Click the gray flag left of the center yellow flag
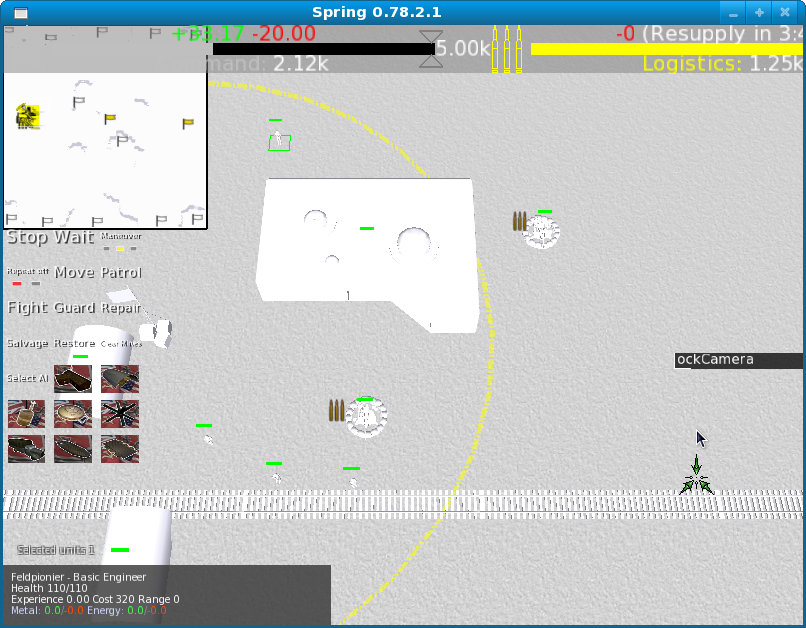Screen dimensions: 806x628 (x=78, y=102)
